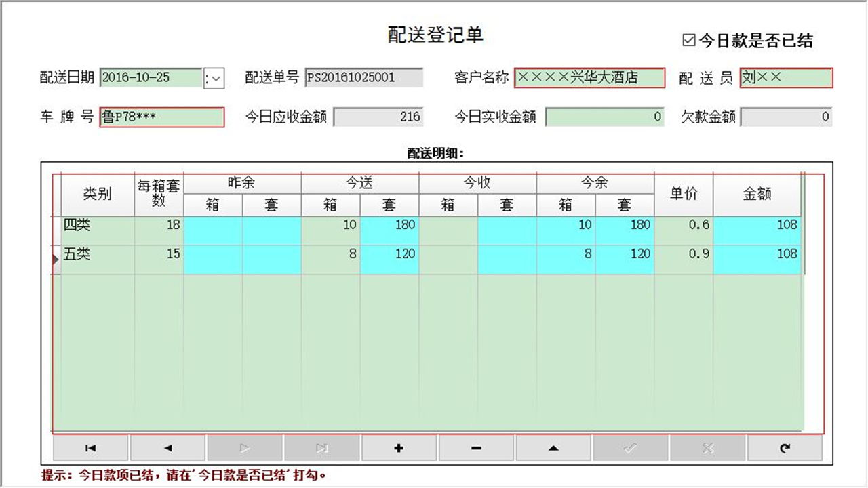
Task: Uncheck the 今日款是否已结 checkbox
Action: coord(690,41)
